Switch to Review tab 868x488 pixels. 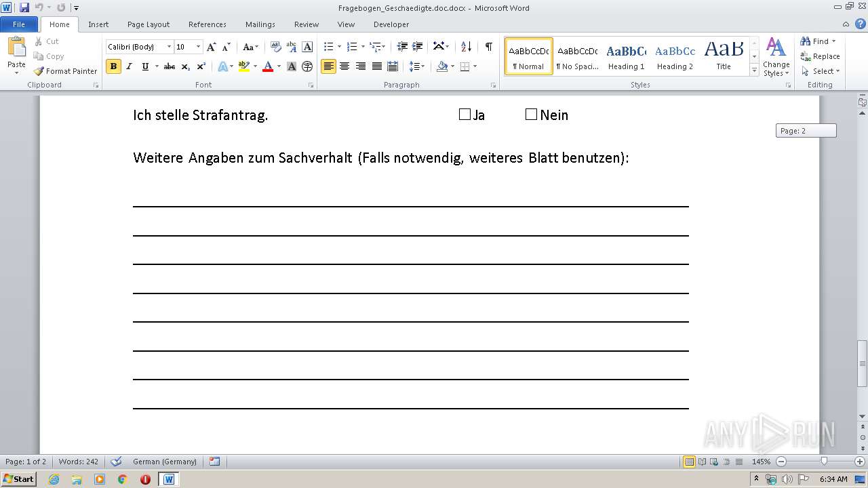307,24
